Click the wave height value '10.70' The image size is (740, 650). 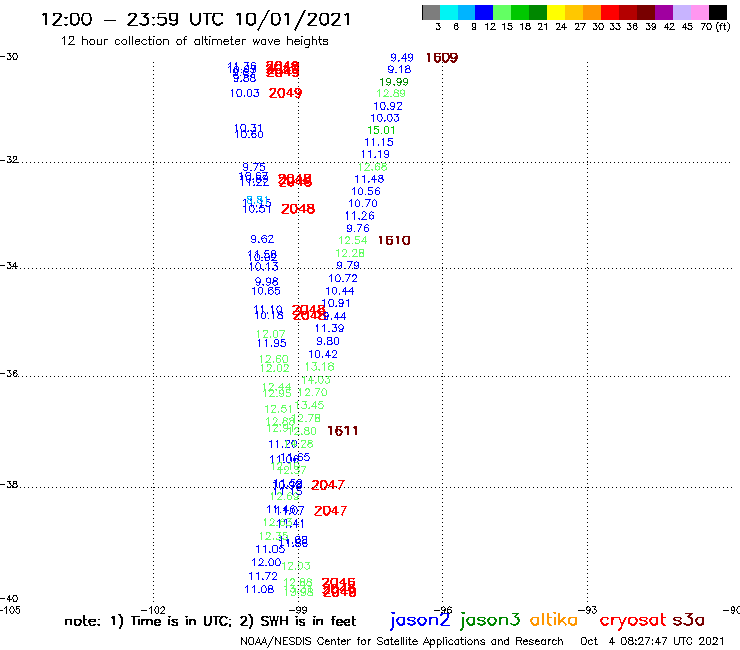pyautogui.click(x=363, y=203)
